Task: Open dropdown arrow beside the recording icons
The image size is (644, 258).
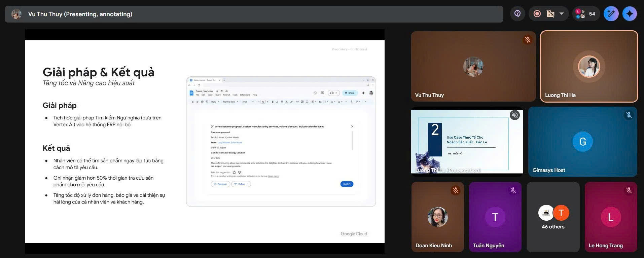Action: [562, 14]
